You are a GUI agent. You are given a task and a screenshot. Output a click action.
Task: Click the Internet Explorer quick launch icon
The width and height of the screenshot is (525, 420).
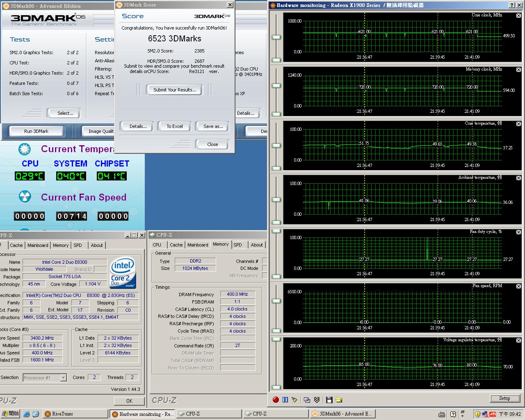[x=27, y=414]
